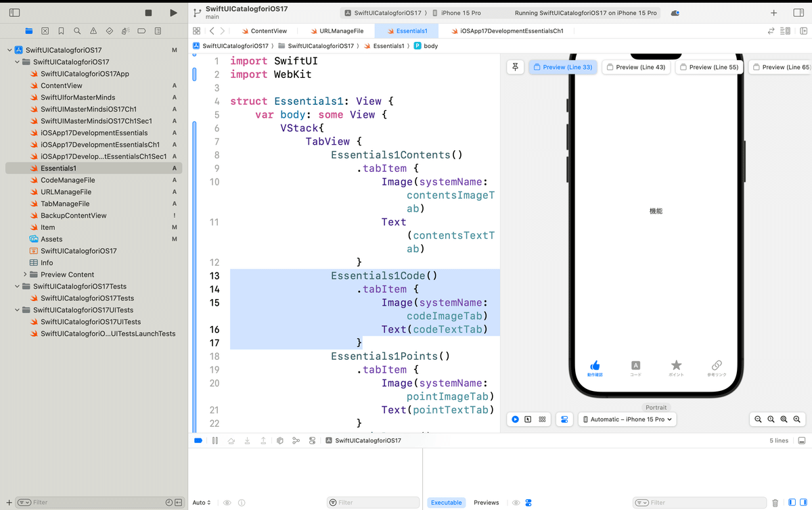Go back in editor history
Image resolution: width=812 pixels, height=510 pixels.
tap(212, 31)
